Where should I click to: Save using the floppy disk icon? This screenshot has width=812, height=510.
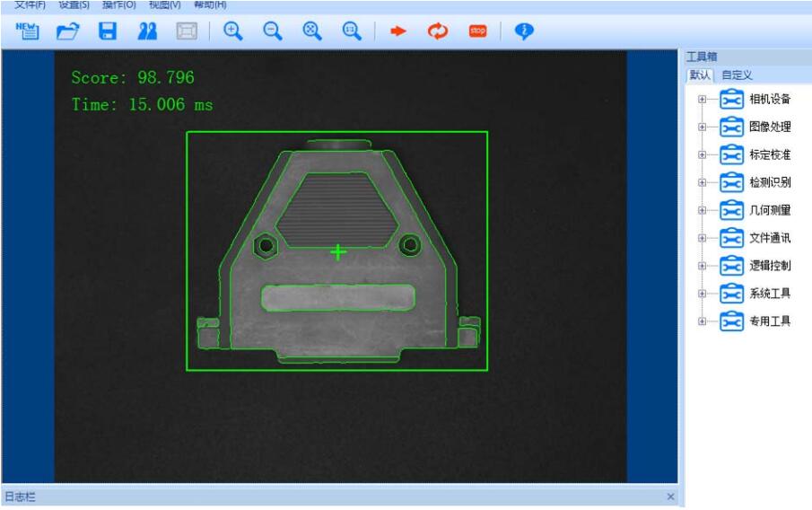point(107,31)
